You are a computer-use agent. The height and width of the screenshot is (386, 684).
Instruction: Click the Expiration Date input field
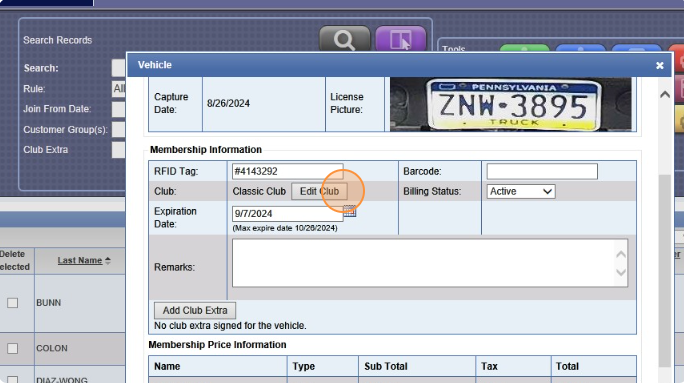pos(287,214)
